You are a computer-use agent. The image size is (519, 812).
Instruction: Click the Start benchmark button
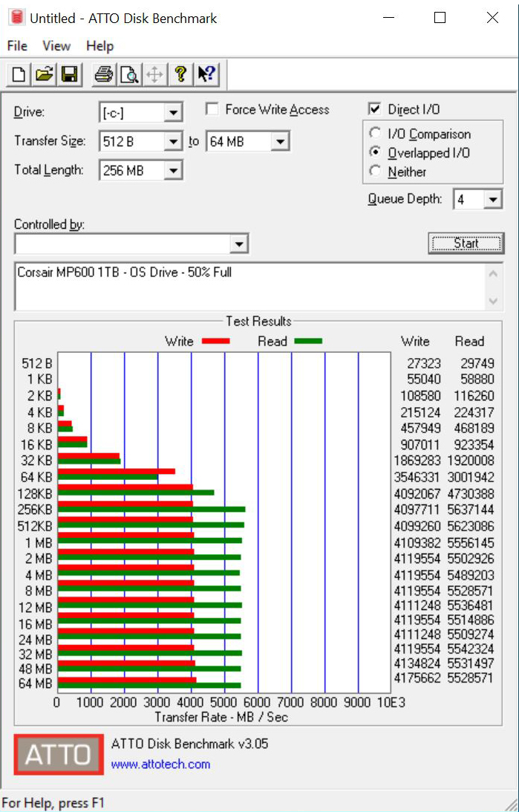point(466,243)
